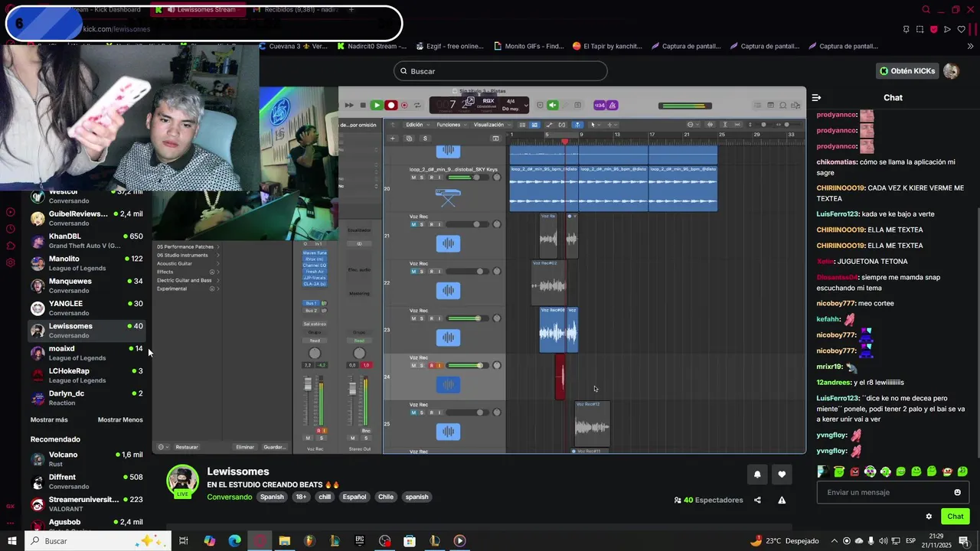Toggle cycle mode in streamed Logic transport

tap(417, 106)
